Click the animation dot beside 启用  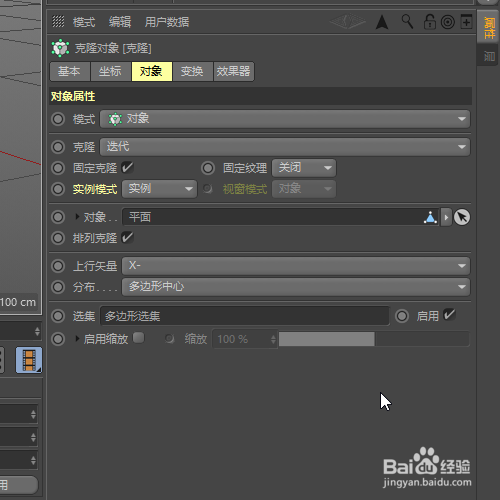402,316
